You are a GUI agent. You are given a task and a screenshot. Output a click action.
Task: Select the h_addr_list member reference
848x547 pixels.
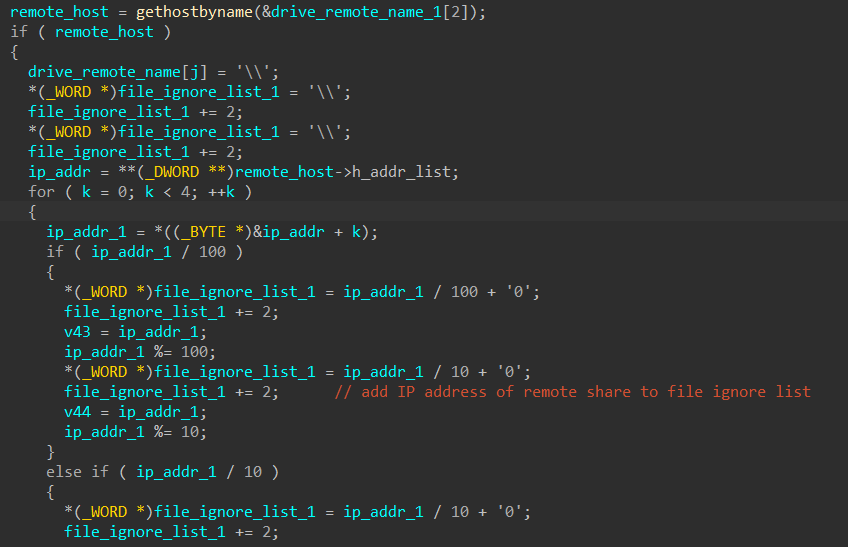tap(401, 172)
